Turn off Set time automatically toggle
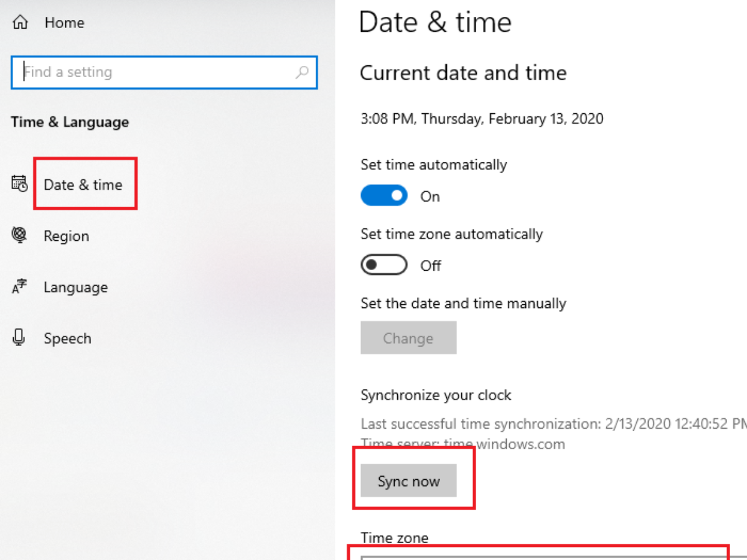 384,196
